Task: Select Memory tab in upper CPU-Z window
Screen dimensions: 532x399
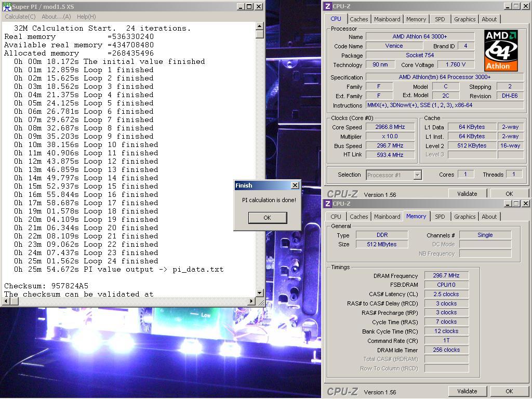Action: 416,19
